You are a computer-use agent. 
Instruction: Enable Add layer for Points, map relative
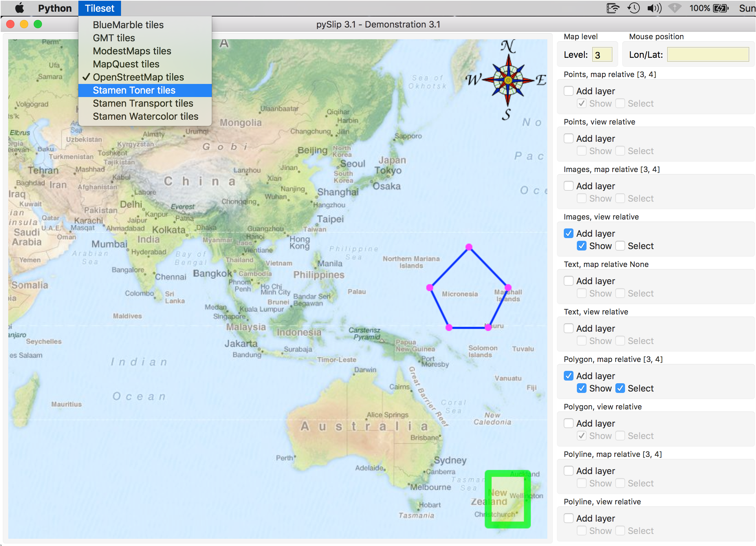pos(569,91)
